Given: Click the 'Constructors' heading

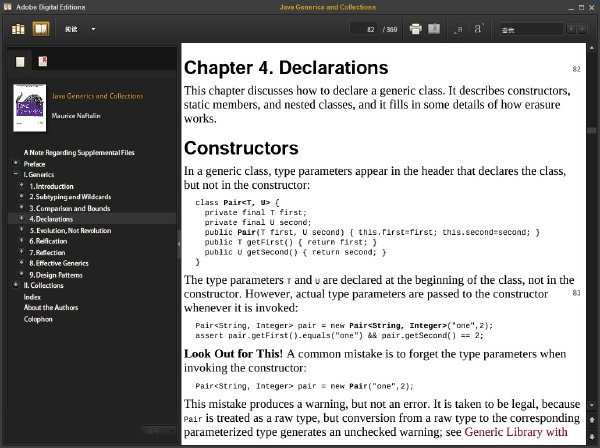Looking at the screenshot, I should [x=241, y=148].
